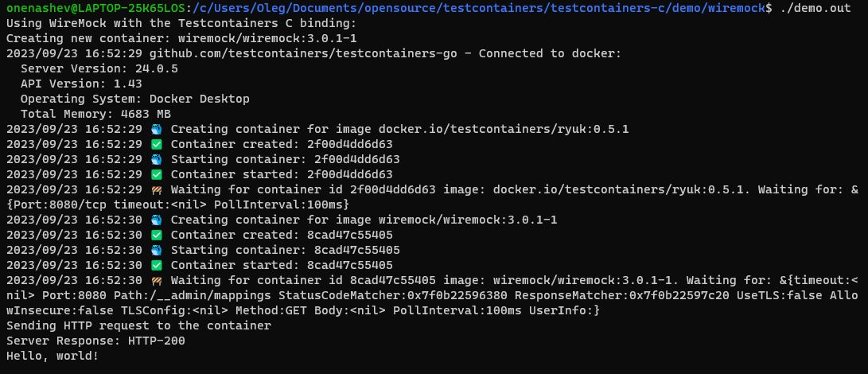Click the line 'Sending HTTP request to the container'
The image size is (868, 374).
[138, 325]
